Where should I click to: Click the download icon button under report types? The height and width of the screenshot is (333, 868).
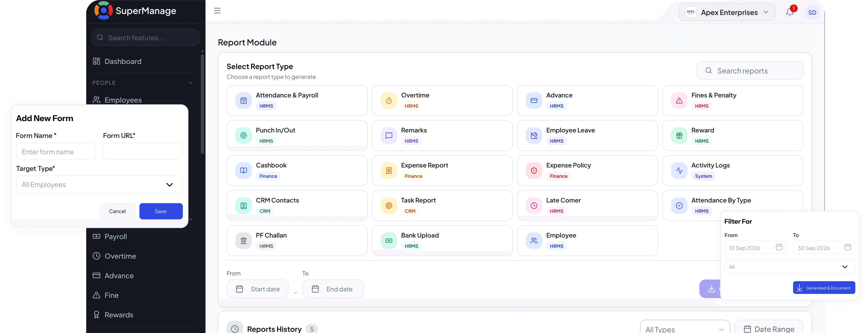coord(711,289)
